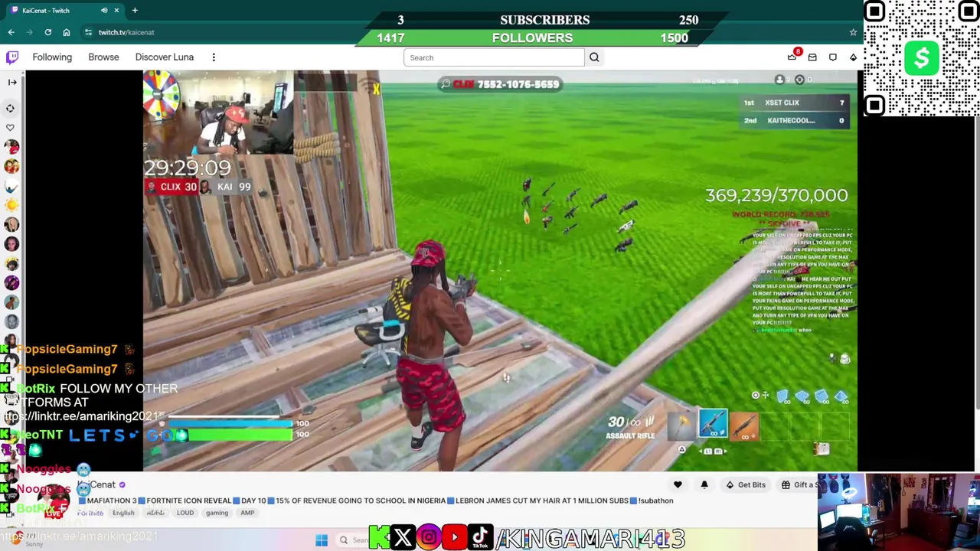Click the 369,239/370,000 sub goal counter
This screenshot has height=551, width=980.
point(776,196)
